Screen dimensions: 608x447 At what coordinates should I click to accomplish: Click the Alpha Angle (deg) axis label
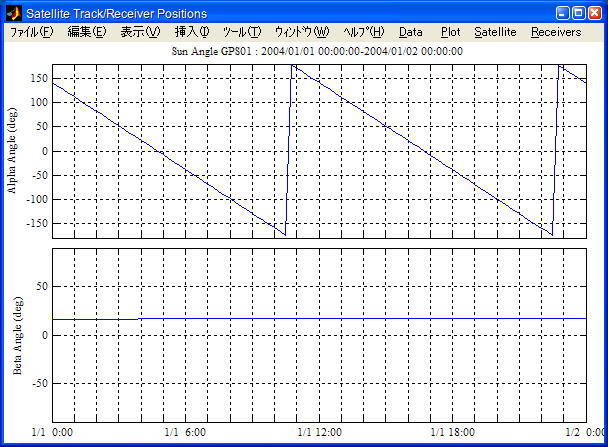pos(14,149)
